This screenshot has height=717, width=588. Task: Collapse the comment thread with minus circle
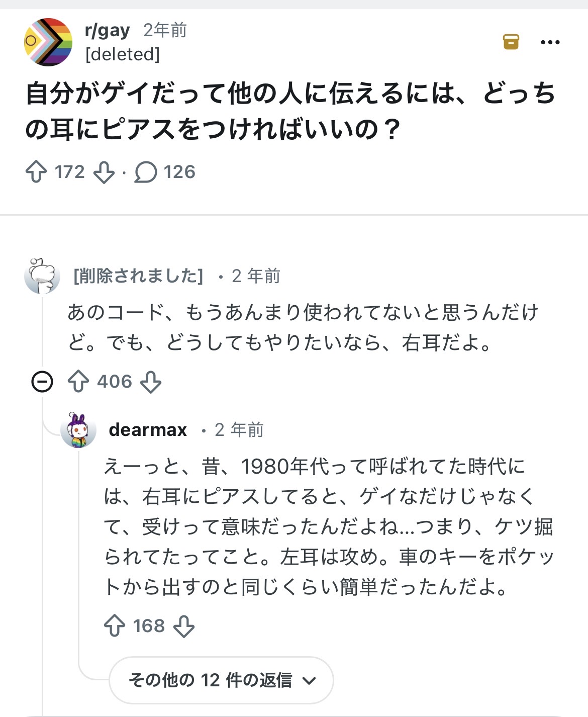coord(42,382)
